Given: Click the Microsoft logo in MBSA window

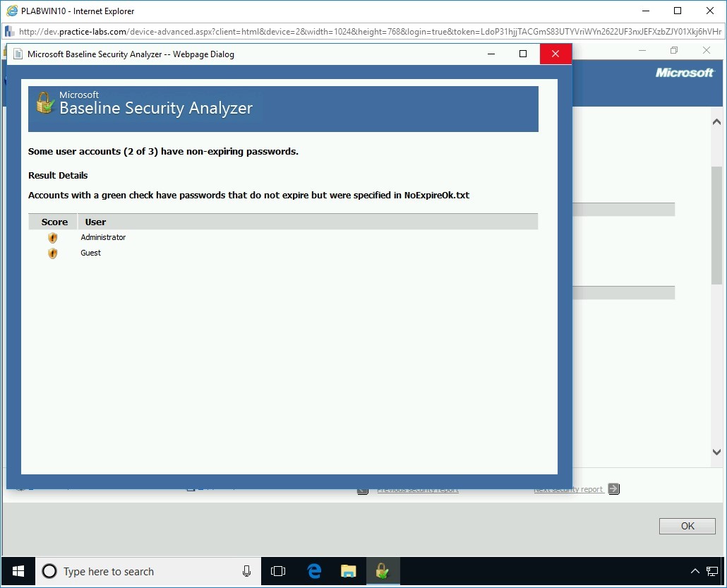Looking at the screenshot, I should pyautogui.click(x=685, y=72).
